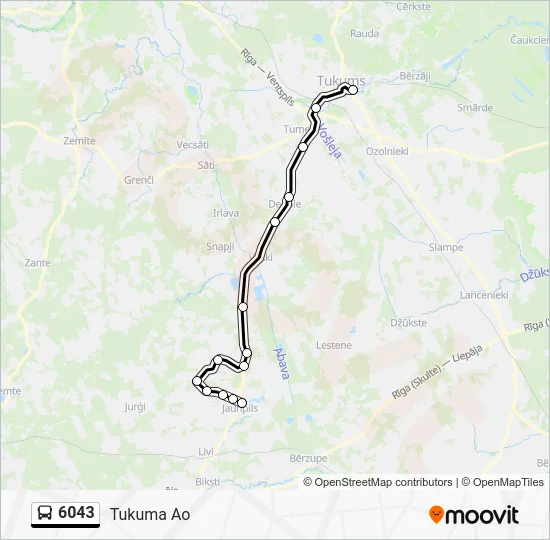
Task: Select the Tukums terminal stop marker
Action: (353, 90)
